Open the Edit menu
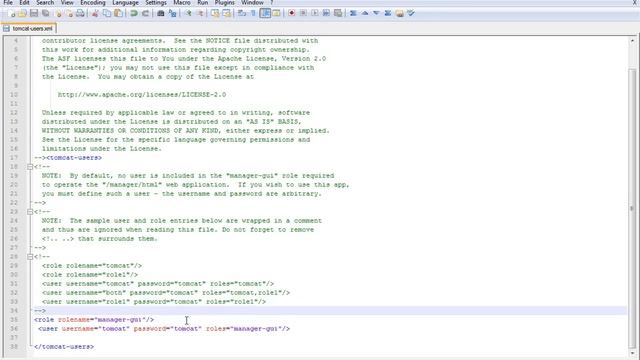The height and width of the screenshot is (360, 640). pyautogui.click(x=24, y=2)
